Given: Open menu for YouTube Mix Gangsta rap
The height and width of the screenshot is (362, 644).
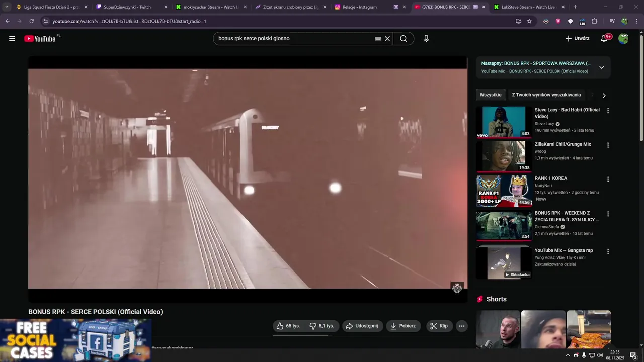Looking at the screenshot, I should 608,251.
